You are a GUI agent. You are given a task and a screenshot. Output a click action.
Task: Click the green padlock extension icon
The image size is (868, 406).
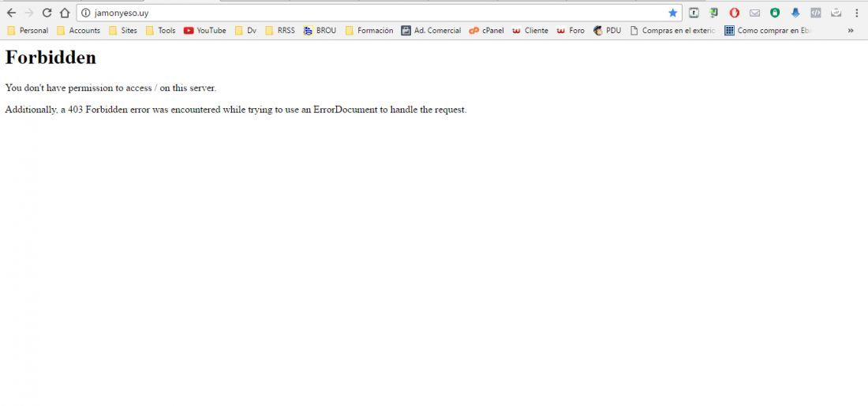(x=775, y=13)
